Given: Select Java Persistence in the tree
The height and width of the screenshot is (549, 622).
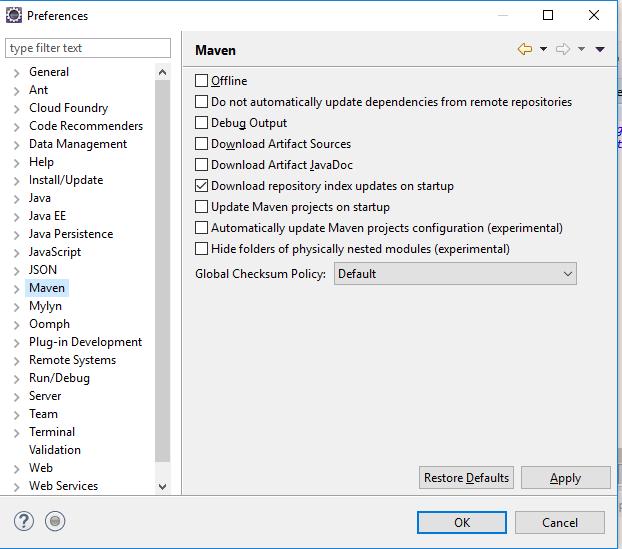Looking at the screenshot, I should tap(71, 234).
